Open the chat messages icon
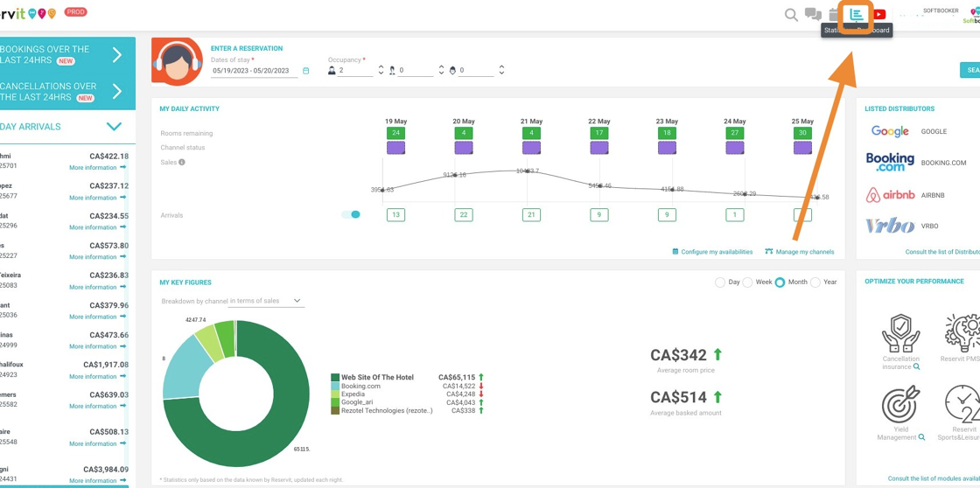The image size is (980, 488). (813, 15)
